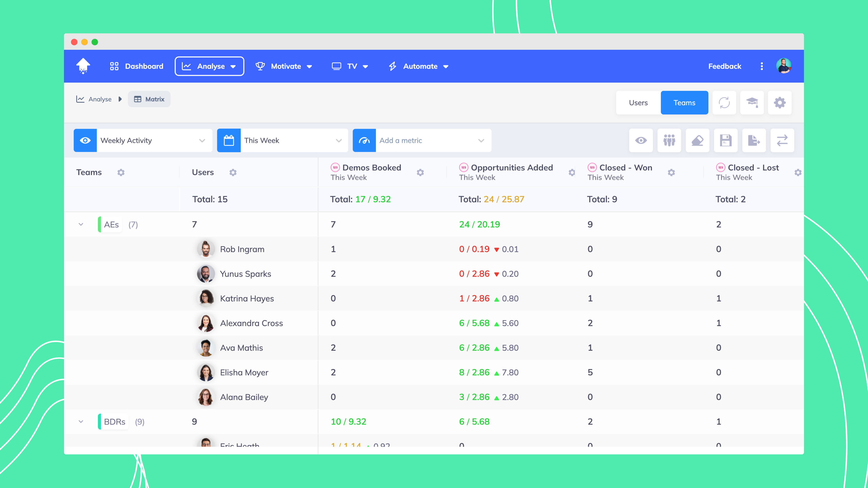Select the eye preview icon in the toolbar
The image size is (868, 488).
coord(641,141)
